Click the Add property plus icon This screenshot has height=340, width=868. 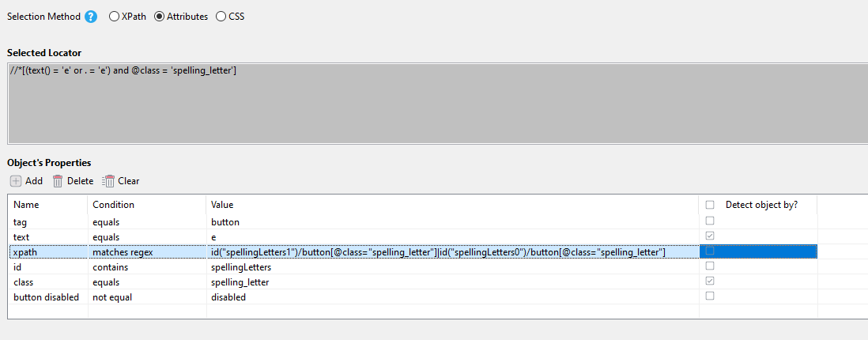(16, 181)
